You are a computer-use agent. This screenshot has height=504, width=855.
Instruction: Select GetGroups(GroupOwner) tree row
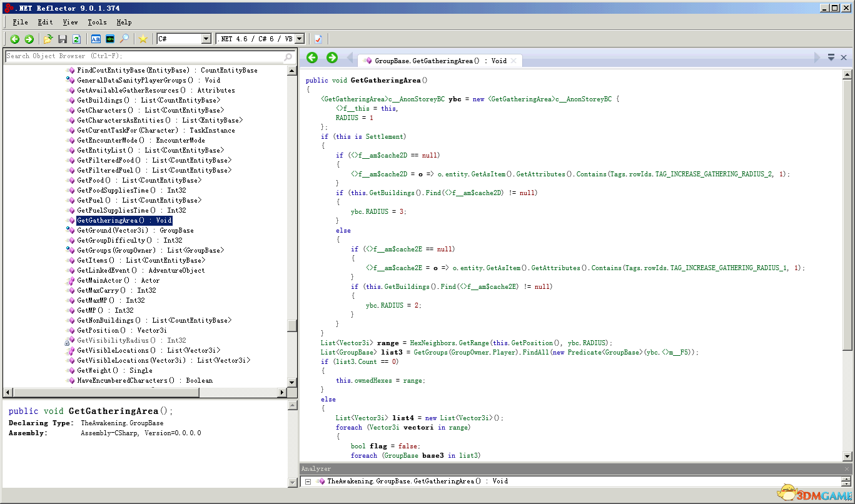tap(150, 250)
